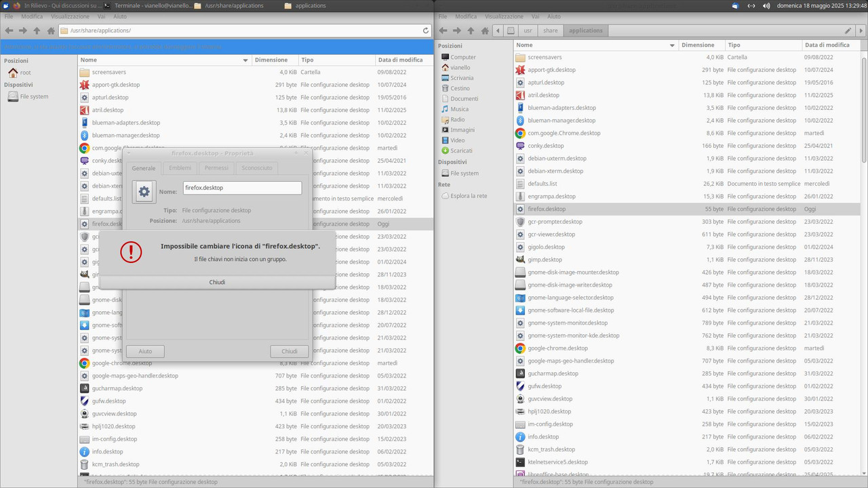868x488 pixels.
Task: Open Documenti in the sidebar
Action: [464, 99]
